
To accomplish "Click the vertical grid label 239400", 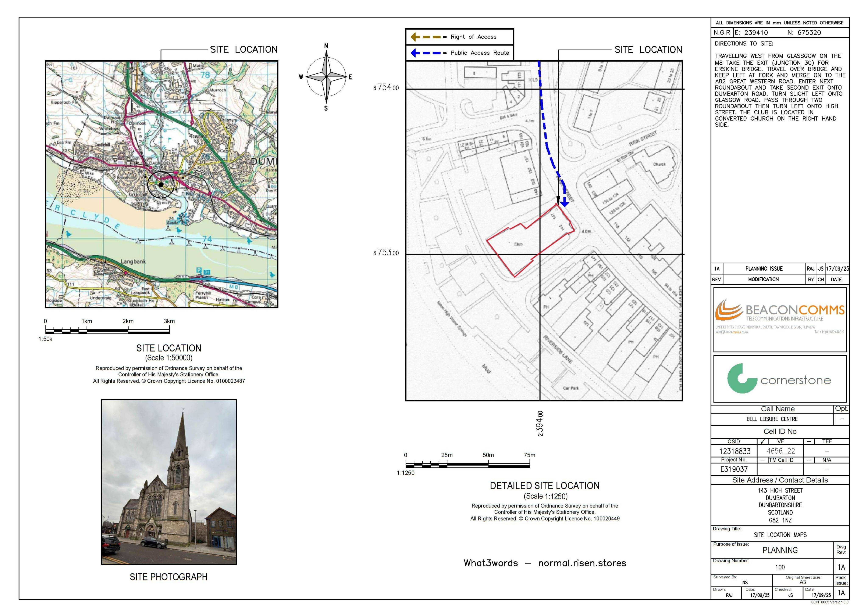I will click(540, 423).
